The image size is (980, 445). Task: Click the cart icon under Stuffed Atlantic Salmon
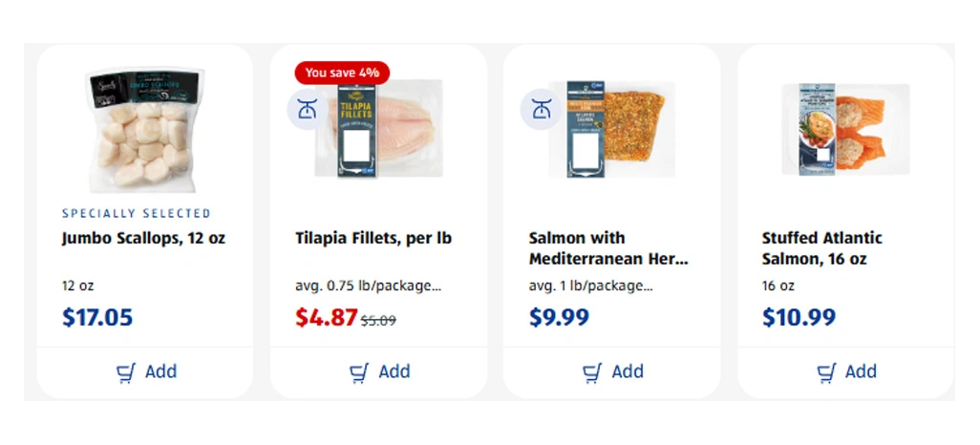pyautogui.click(x=826, y=372)
